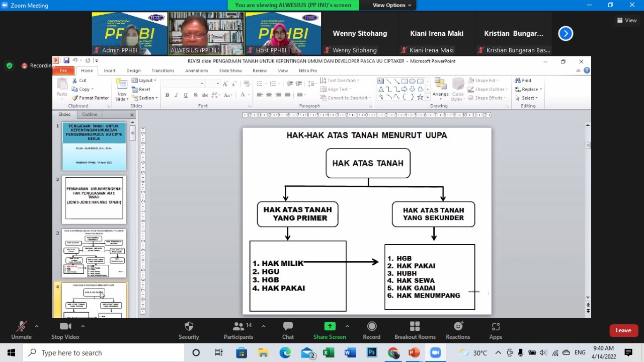Click Stop Video in Zoom toolbar
The width and height of the screenshot is (644, 362).
tap(65, 330)
